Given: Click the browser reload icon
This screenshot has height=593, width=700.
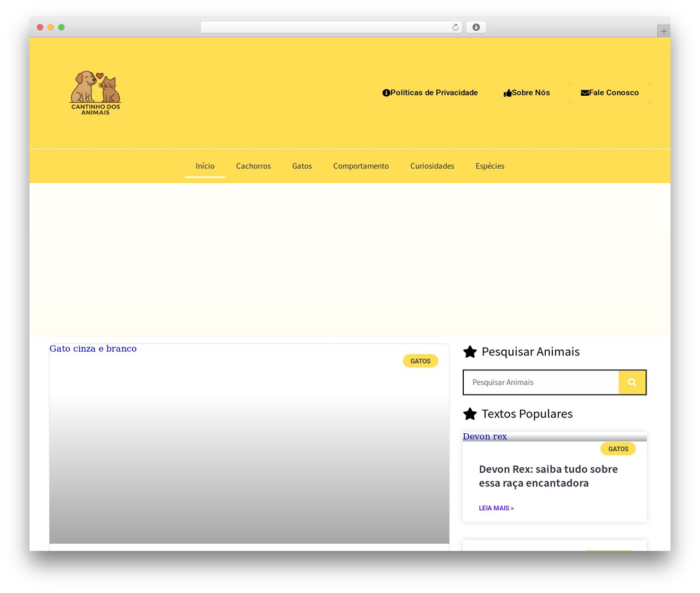Looking at the screenshot, I should (x=456, y=27).
